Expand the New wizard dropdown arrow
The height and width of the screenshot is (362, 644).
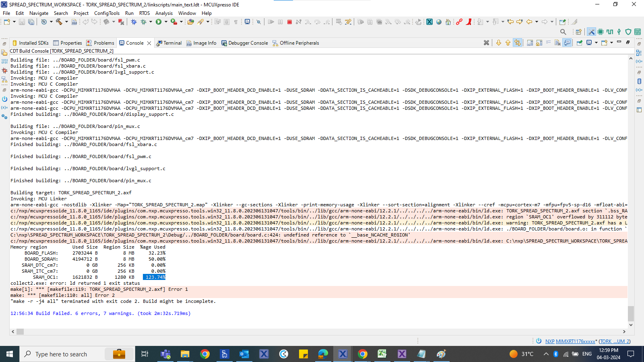(x=14, y=23)
